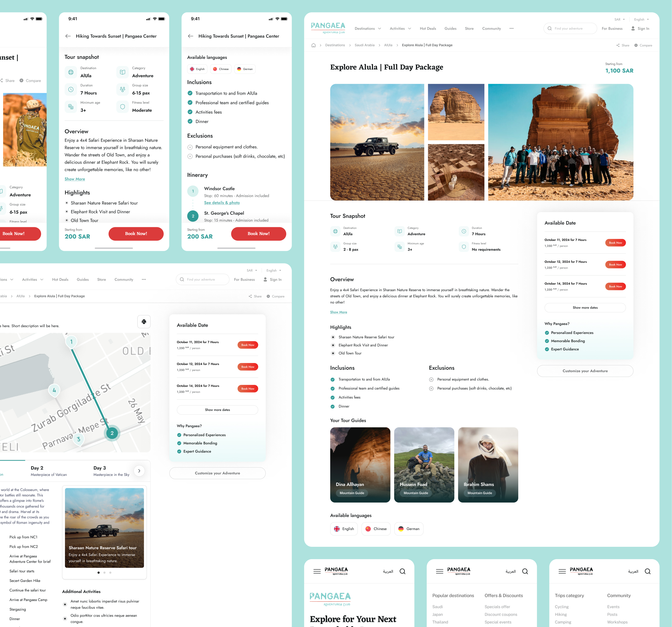Select the Chinese language chip on phone screen
Screen dimensions: 672x627
(x=221, y=69)
